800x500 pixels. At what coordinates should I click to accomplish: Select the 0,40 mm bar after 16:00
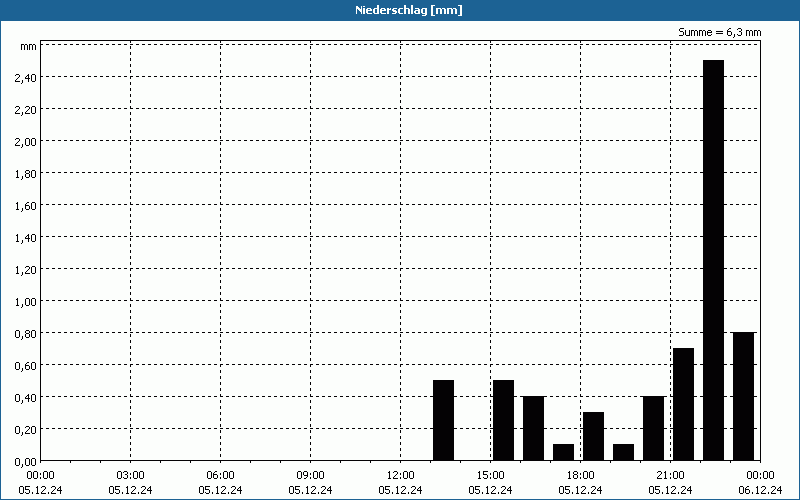pyautogui.click(x=534, y=428)
